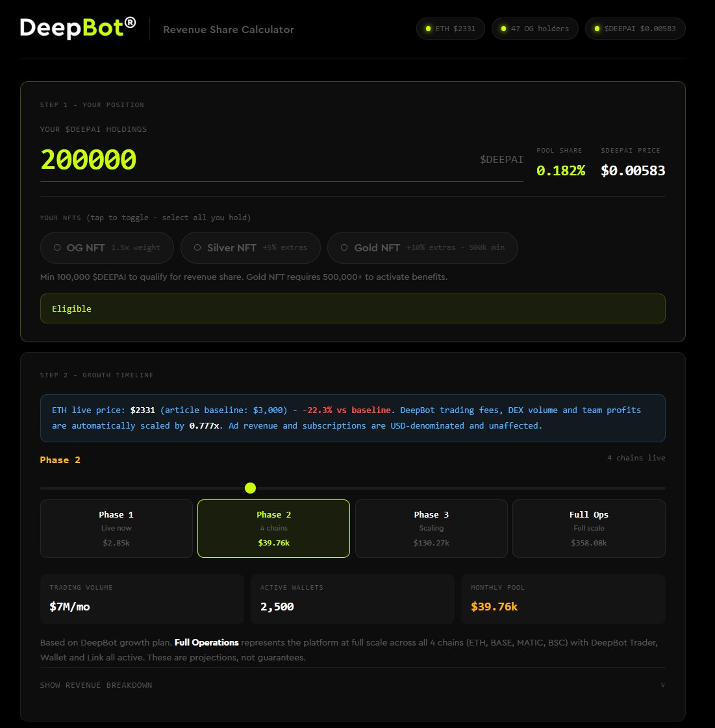Click the Active Wallets 2,500 stat
This screenshot has width=715, height=728.
tap(353, 599)
